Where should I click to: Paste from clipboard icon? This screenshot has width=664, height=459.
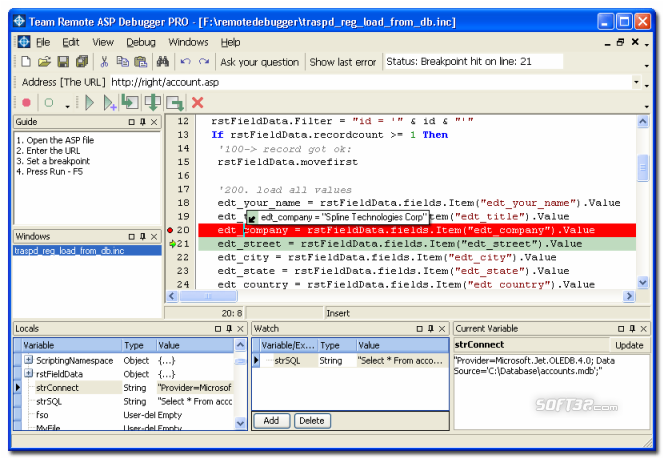point(141,62)
